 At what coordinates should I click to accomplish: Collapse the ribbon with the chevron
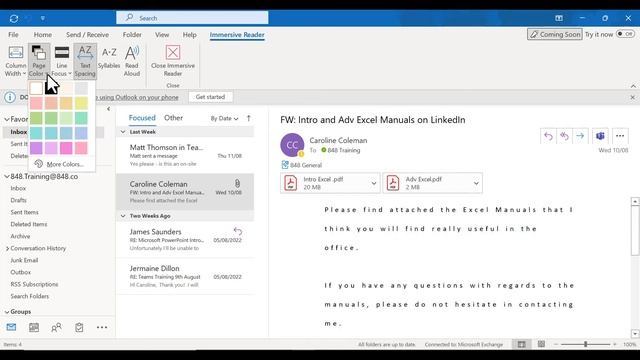[633, 86]
